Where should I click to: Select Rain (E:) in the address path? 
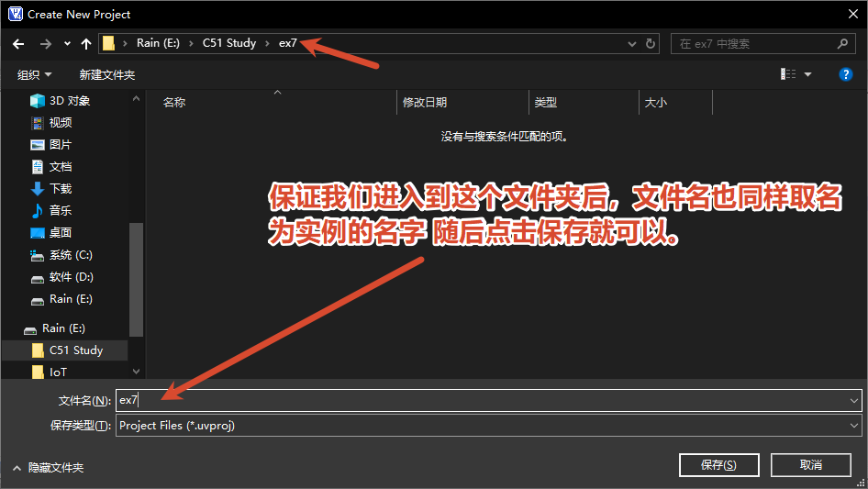tap(159, 43)
